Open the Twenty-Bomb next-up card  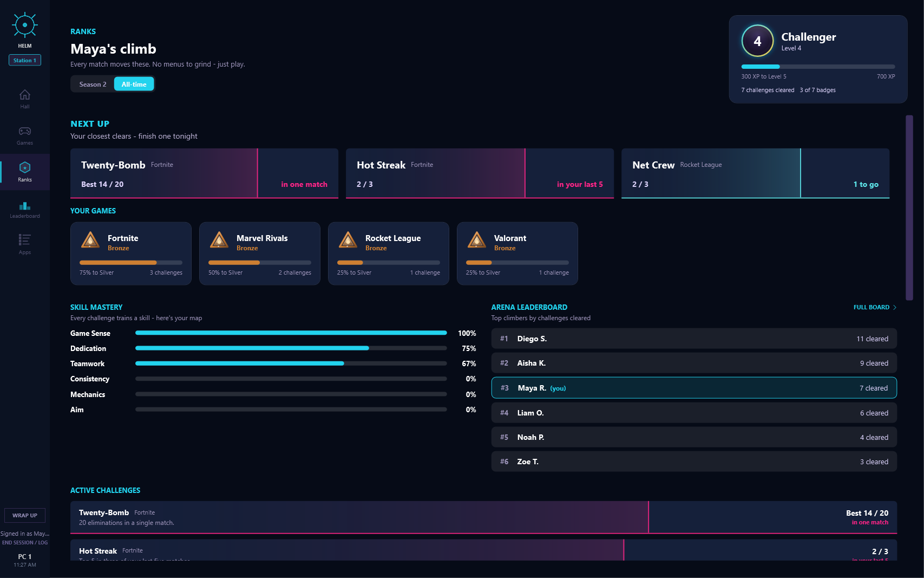pos(204,173)
